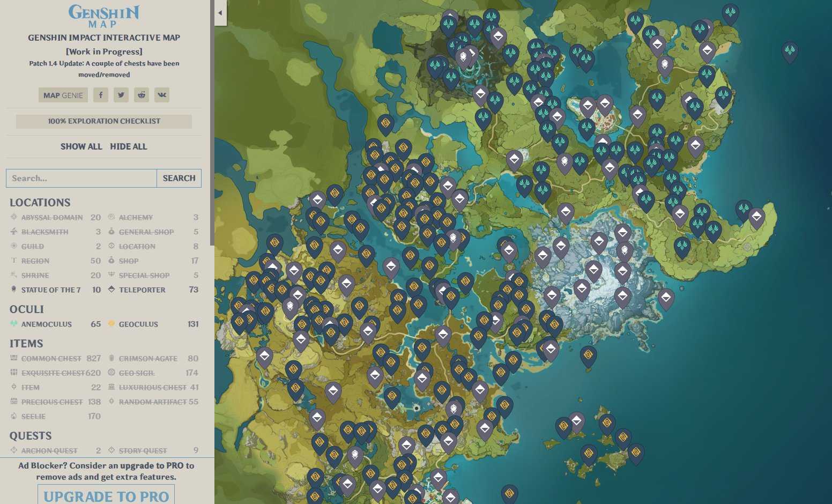Click the Genshin Map logo
Image resolution: width=832 pixels, height=504 pixels.
pos(104,16)
